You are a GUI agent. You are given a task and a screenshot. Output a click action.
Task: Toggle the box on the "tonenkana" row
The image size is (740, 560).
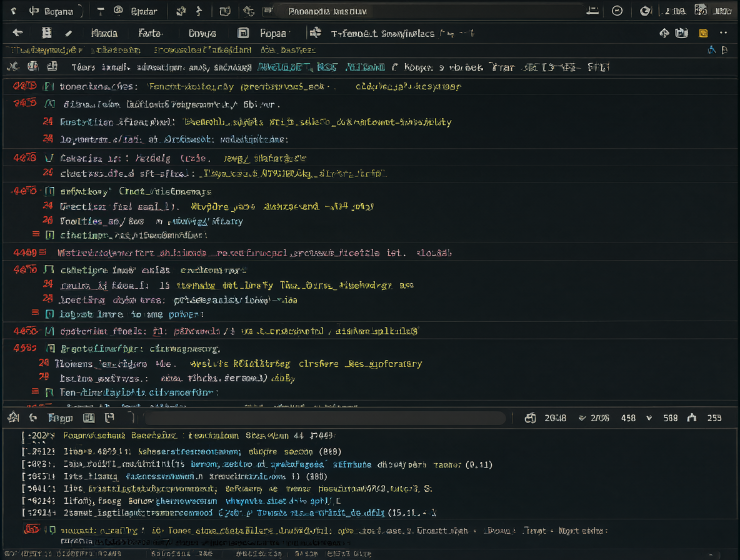pos(49,86)
